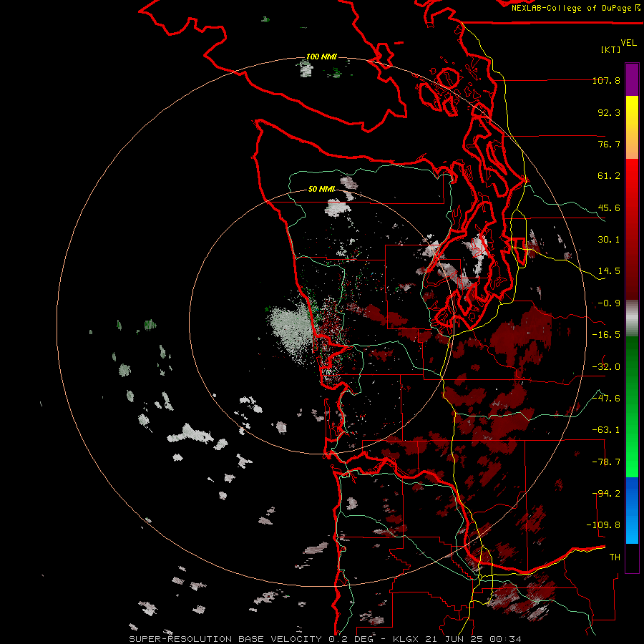Click the 0.2 DEG elevation in caption
Image resolution: width=644 pixels, height=644 pixels.
[351, 639]
